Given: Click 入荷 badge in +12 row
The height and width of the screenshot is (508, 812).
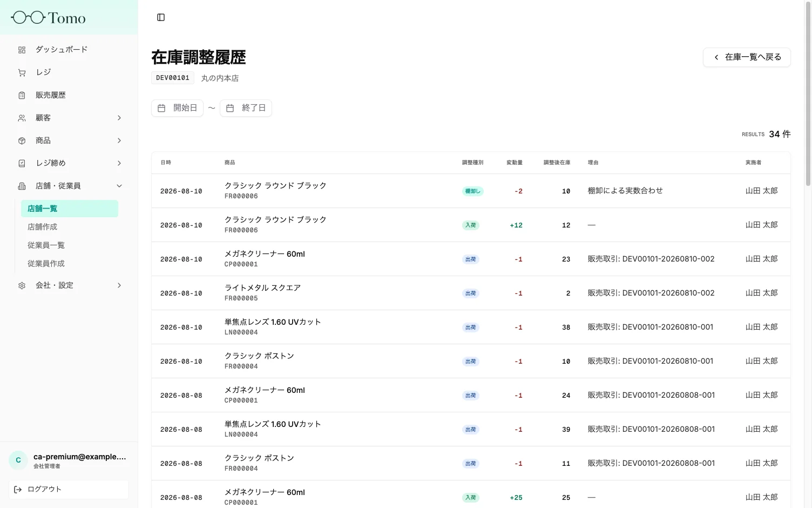Looking at the screenshot, I should [x=471, y=225].
